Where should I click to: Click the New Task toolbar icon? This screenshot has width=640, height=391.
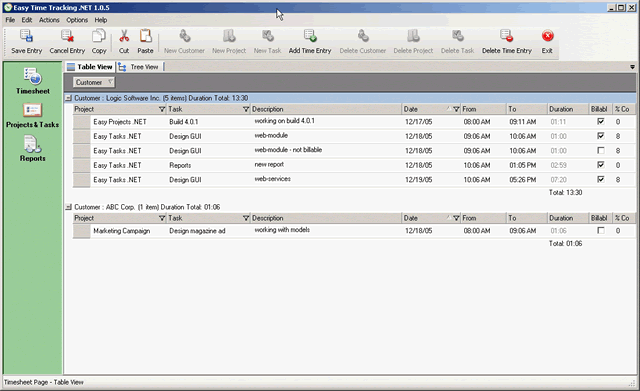[x=268, y=36]
